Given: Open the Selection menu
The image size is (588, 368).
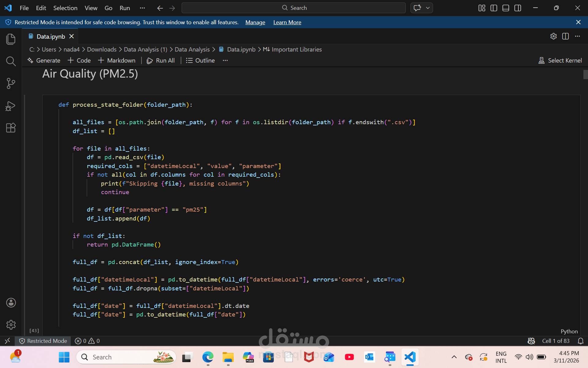Looking at the screenshot, I should pos(65,8).
